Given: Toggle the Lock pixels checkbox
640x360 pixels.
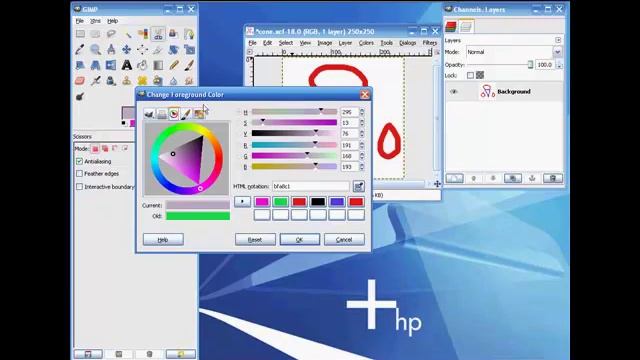Looking at the screenshot, I should (x=471, y=76).
